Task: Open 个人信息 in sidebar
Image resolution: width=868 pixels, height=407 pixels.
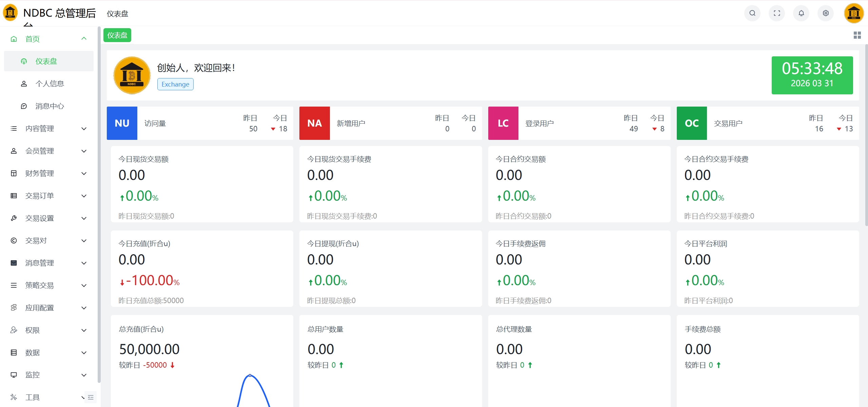Action: coord(50,84)
